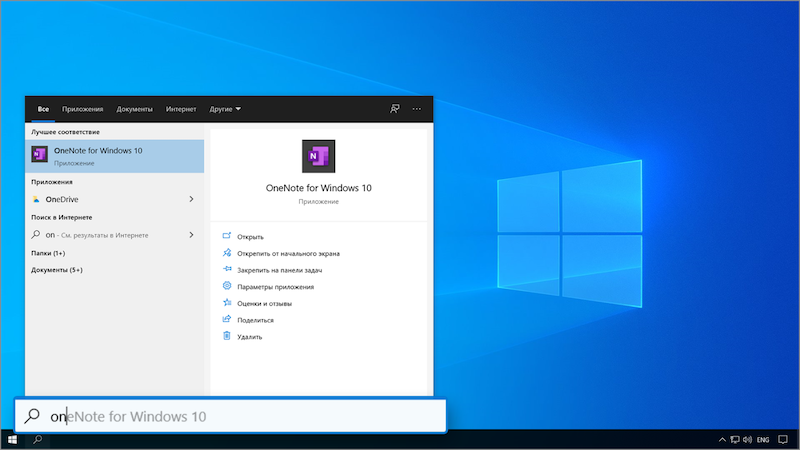Open the three-dots options menu
800x450 pixels.
coord(417,109)
